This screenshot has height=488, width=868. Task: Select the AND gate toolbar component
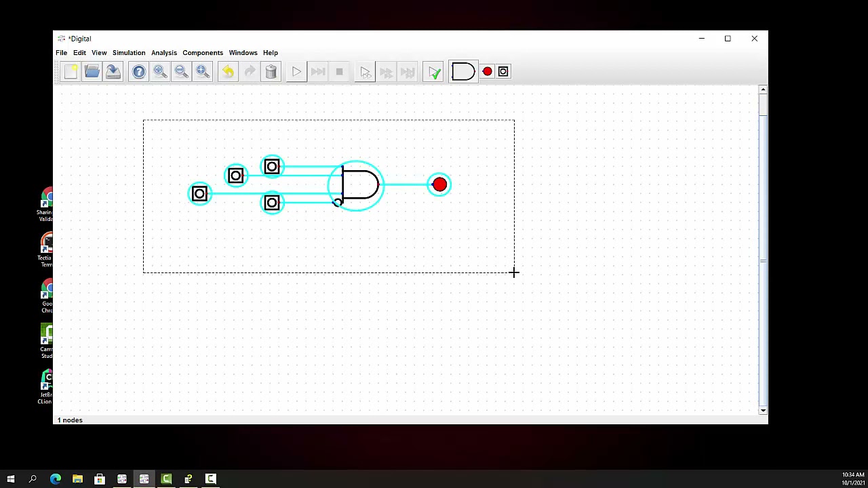tap(463, 72)
